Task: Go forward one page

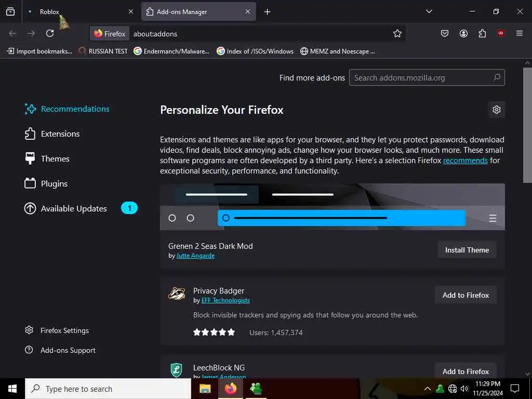Action: [31, 33]
